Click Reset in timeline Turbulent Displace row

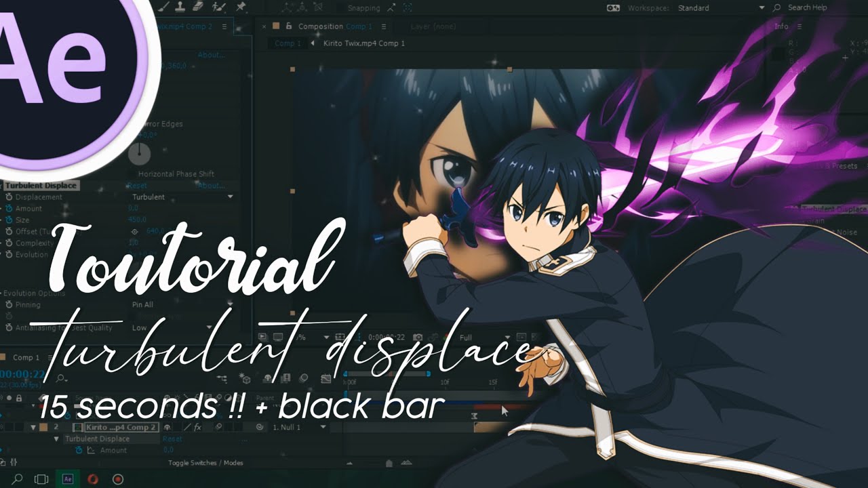click(x=172, y=439)
